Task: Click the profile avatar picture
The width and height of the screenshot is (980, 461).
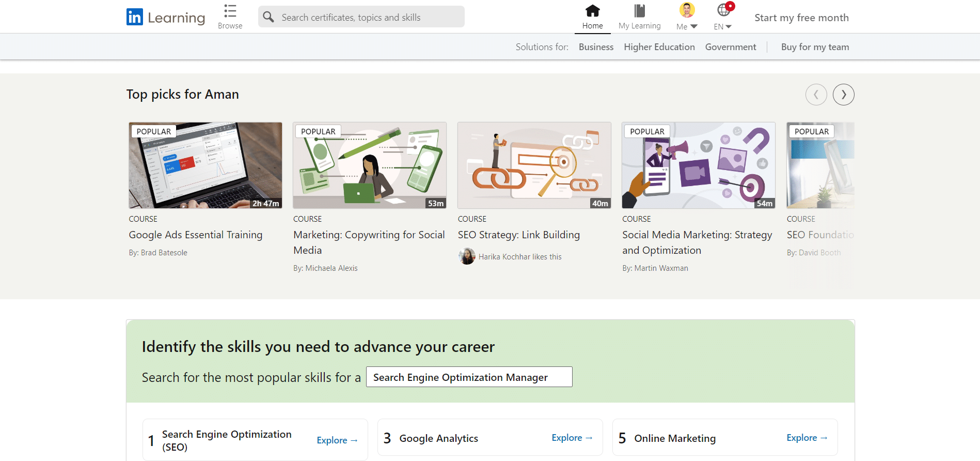Action: 687,10
